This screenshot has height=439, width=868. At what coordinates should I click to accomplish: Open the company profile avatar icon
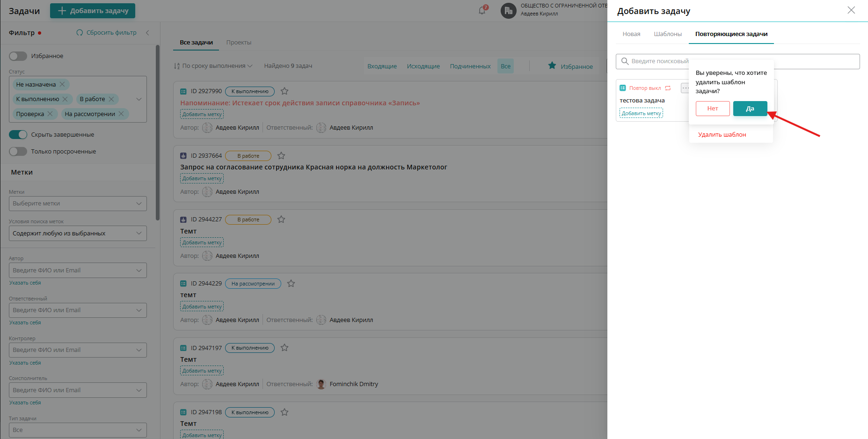[508, 10]
